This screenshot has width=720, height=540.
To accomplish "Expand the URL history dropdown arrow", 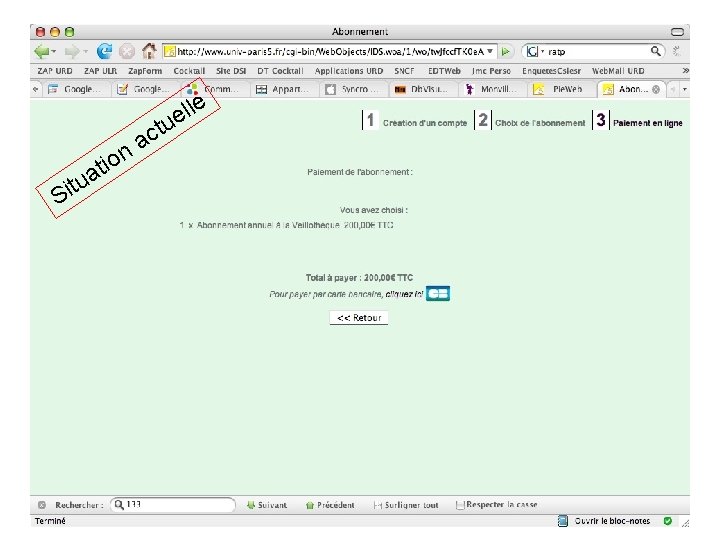I will (490, 51).
